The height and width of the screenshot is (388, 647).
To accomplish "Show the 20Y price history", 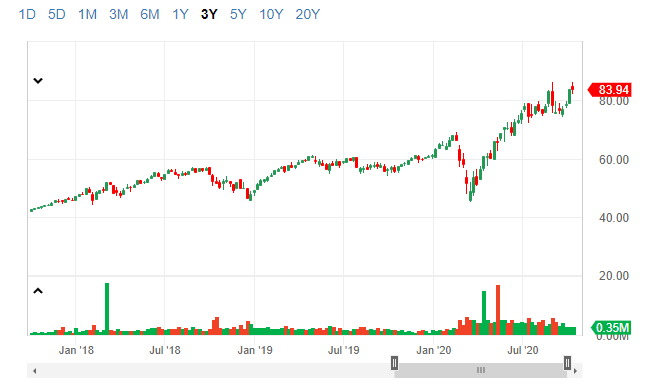I will tap(307, 14).
